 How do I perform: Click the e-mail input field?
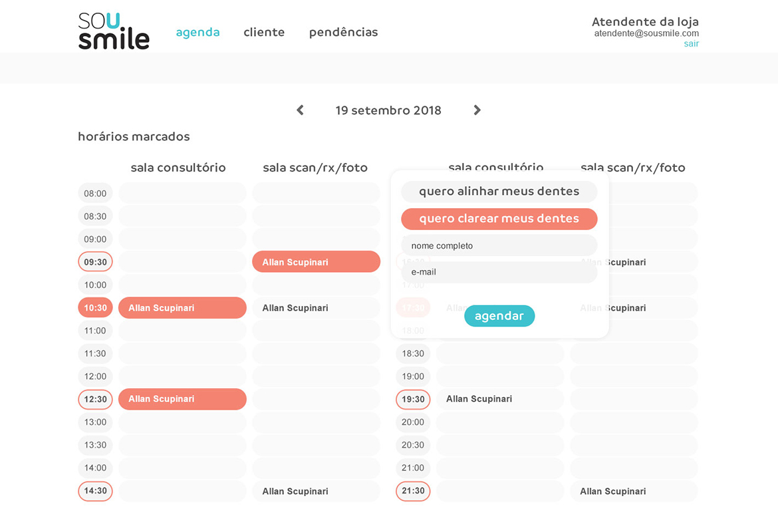(x=499, y=272)
